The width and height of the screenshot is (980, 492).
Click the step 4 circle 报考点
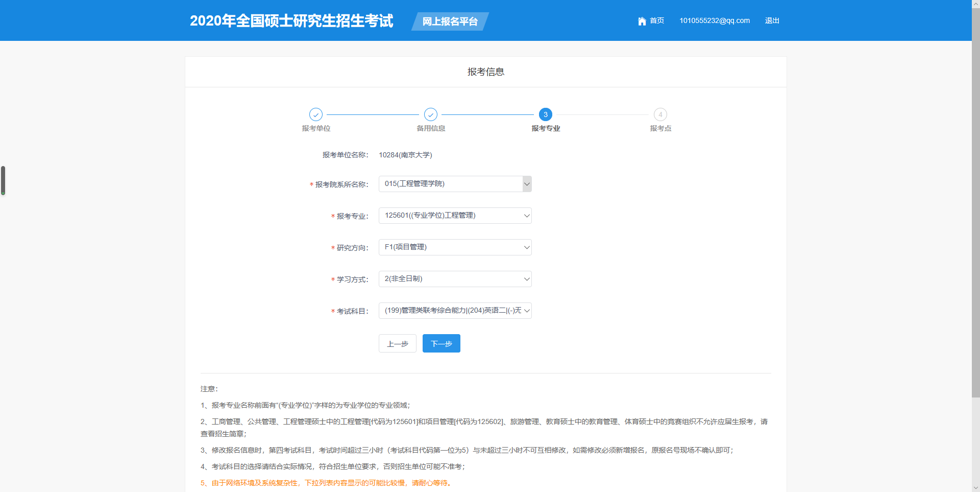coord(660,114)
